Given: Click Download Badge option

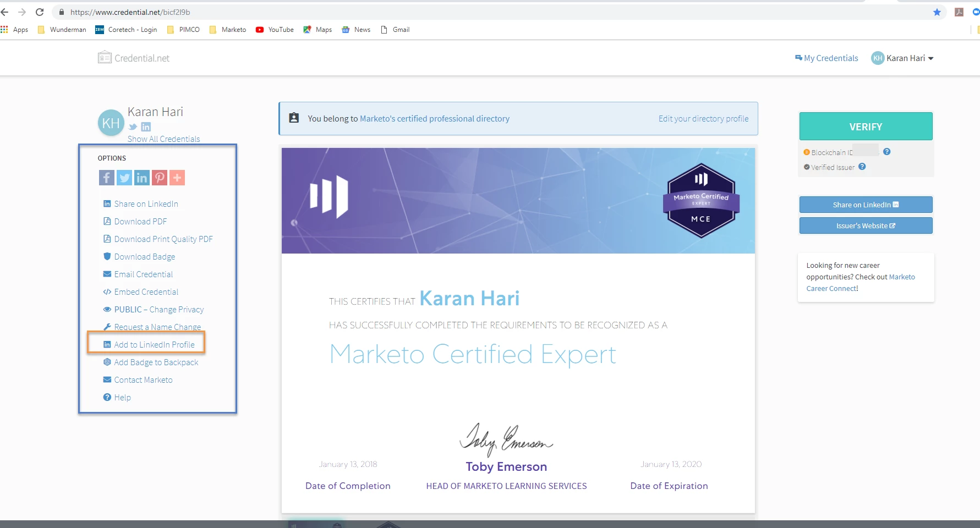Looking at the screenshot, I should pos(139,257).
